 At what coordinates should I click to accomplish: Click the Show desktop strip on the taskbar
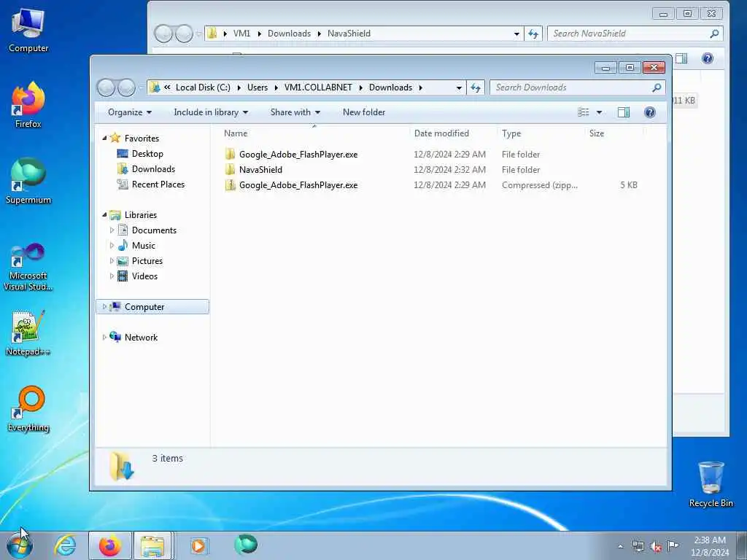[742, 545]
